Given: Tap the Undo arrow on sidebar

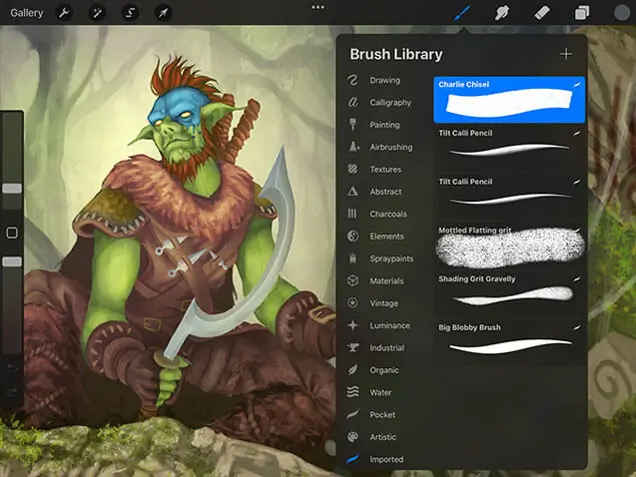Looking at the screenshot, I should pos(12,368).
